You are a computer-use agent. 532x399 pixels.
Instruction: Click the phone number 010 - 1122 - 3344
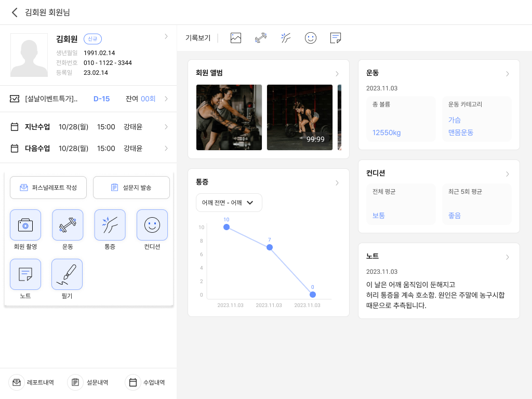pos(108,63)
